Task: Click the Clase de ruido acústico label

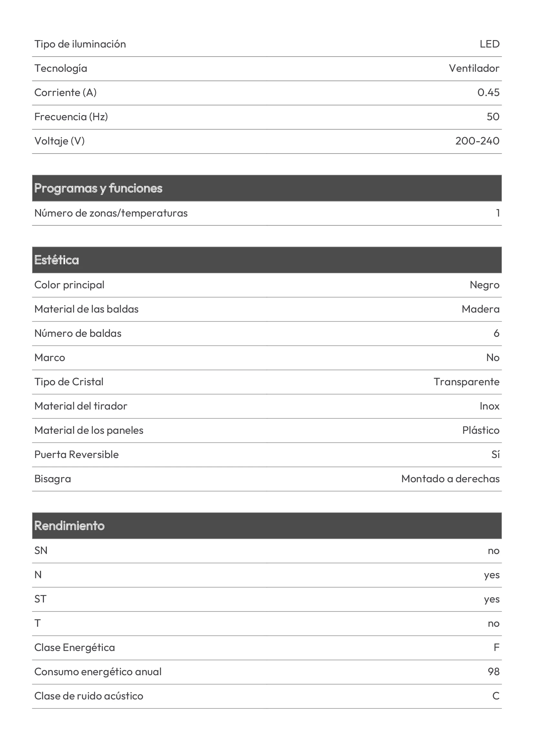Action: coord(89,696)
